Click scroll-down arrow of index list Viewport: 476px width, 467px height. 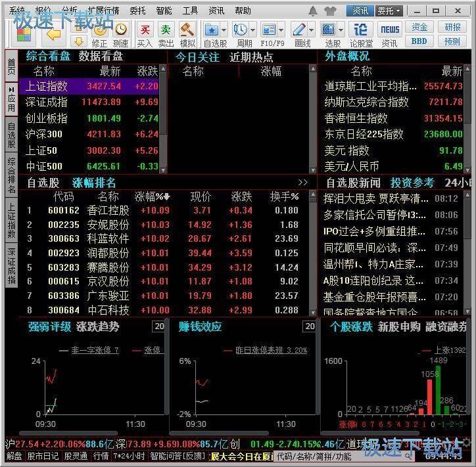(163, 170)
